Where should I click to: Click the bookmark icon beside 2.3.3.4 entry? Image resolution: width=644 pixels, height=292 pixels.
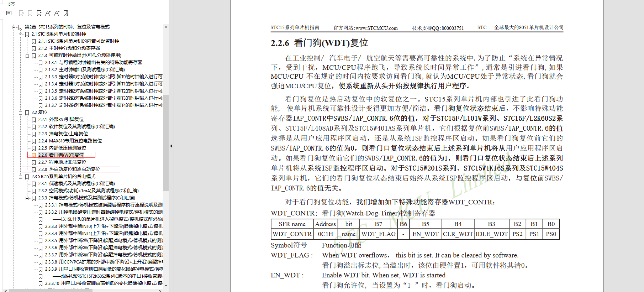pyautogui.click(x=41, y=234)
